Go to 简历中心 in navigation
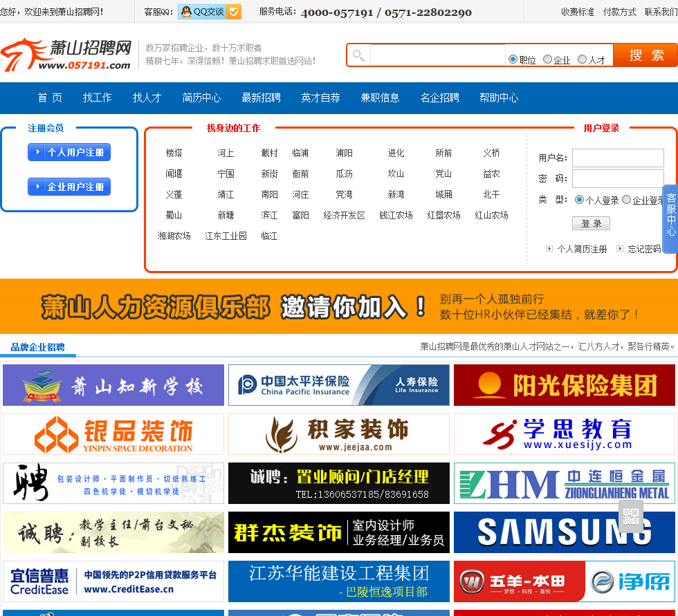The height and width of the screenshot is (616, 678). (201, 97)
